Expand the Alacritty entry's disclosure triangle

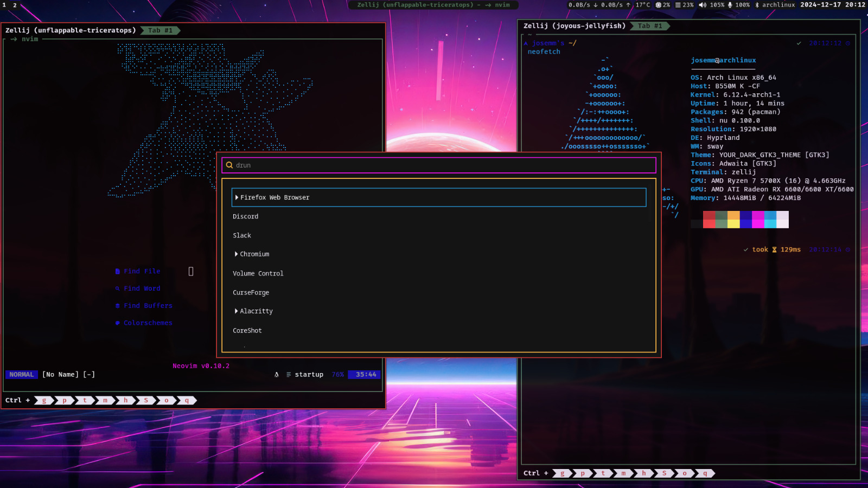pyautogui.click(x=237, y=311)
